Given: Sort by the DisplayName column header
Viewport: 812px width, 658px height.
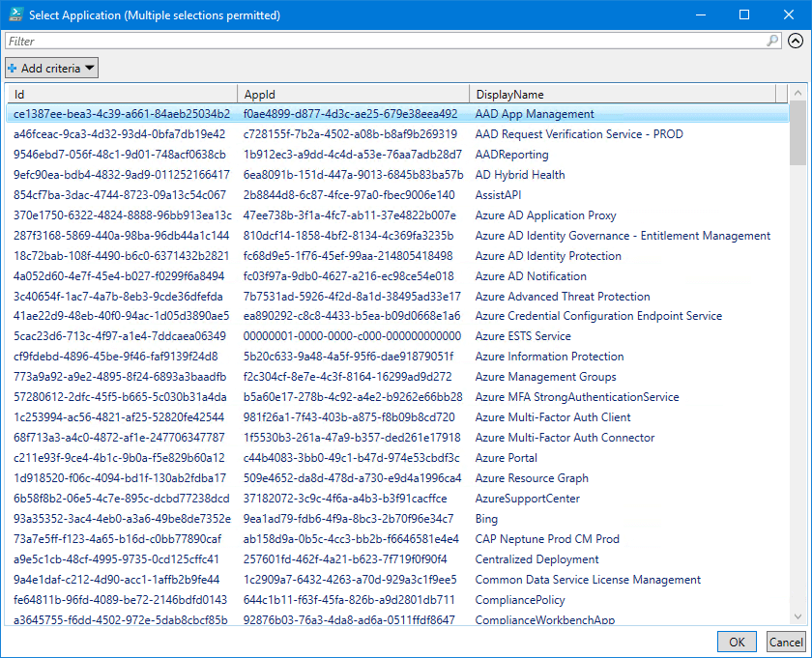Looking at the screenshot, I should pos(623,94).
